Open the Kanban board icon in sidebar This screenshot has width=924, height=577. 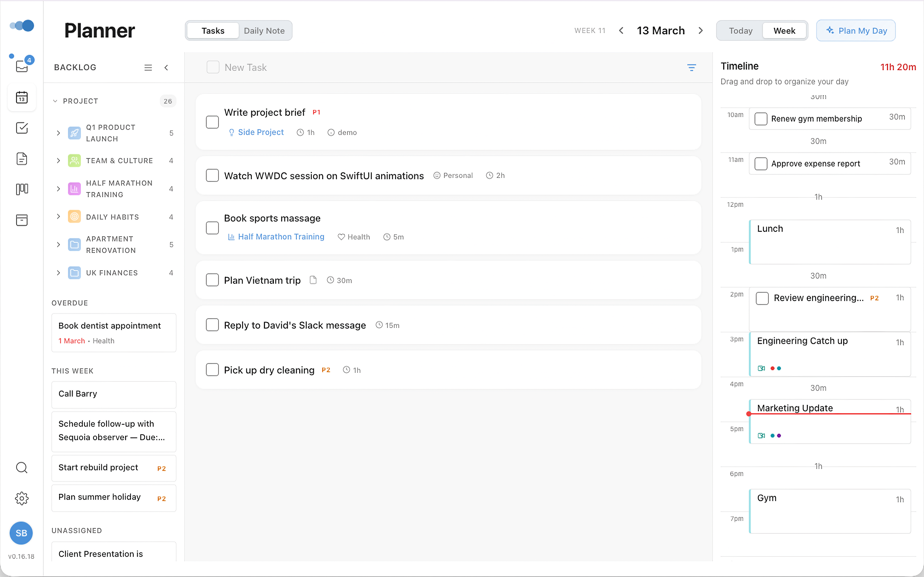pos(22,189)
